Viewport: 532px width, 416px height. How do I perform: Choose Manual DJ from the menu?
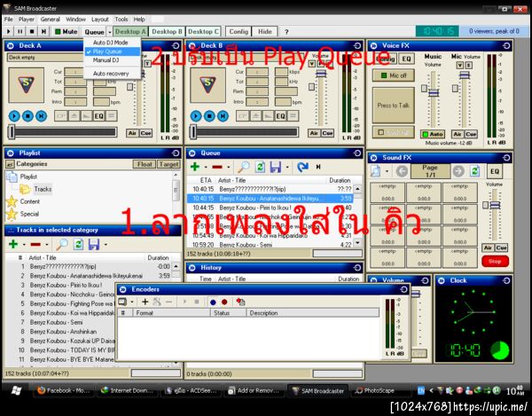pyautogui.click(x=106, y=60)
